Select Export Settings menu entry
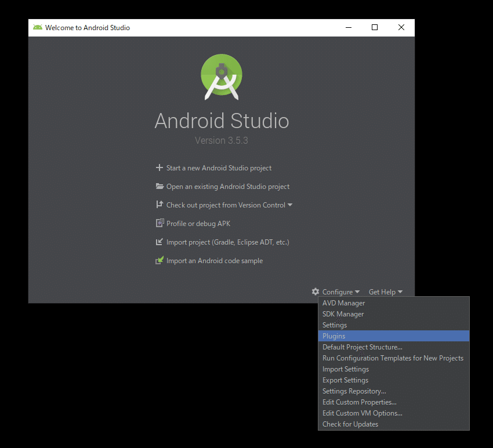Screen dimensions: 493x448 394,380
